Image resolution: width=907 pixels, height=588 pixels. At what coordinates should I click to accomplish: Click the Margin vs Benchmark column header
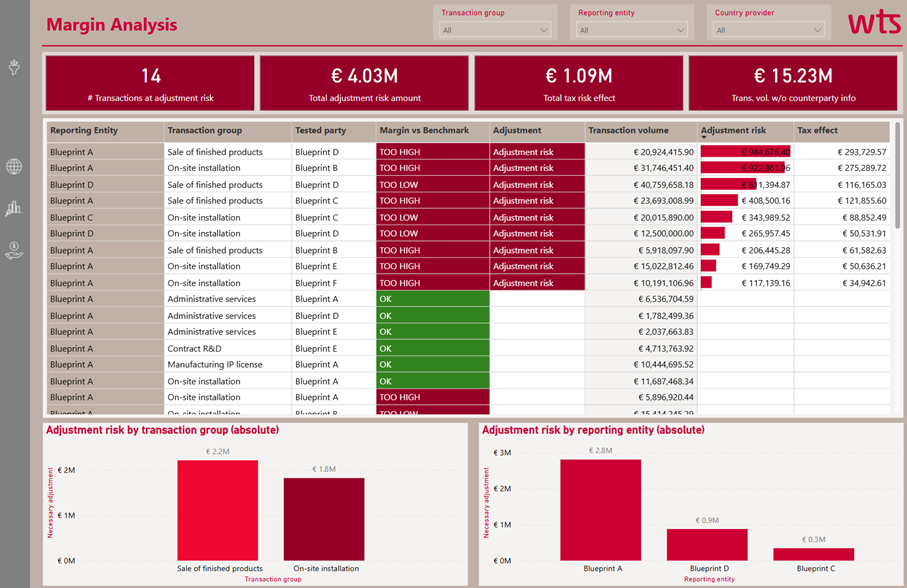(x=424, y=131)
